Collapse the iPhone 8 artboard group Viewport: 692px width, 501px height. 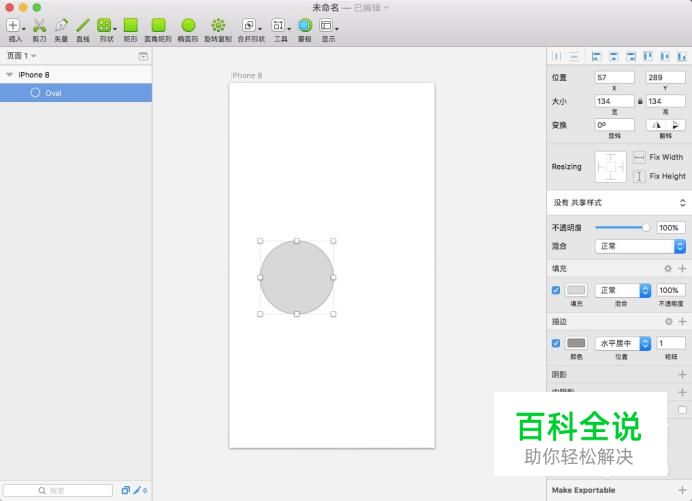click(9, 75)
